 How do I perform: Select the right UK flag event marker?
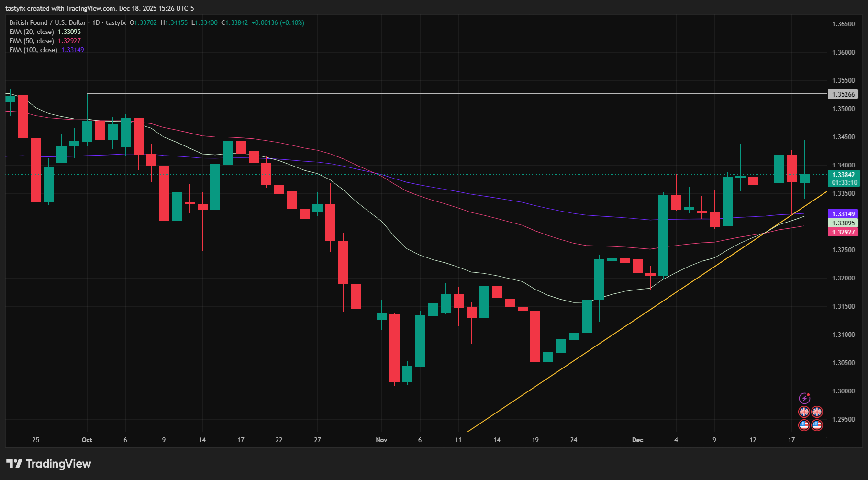point(817,411)
